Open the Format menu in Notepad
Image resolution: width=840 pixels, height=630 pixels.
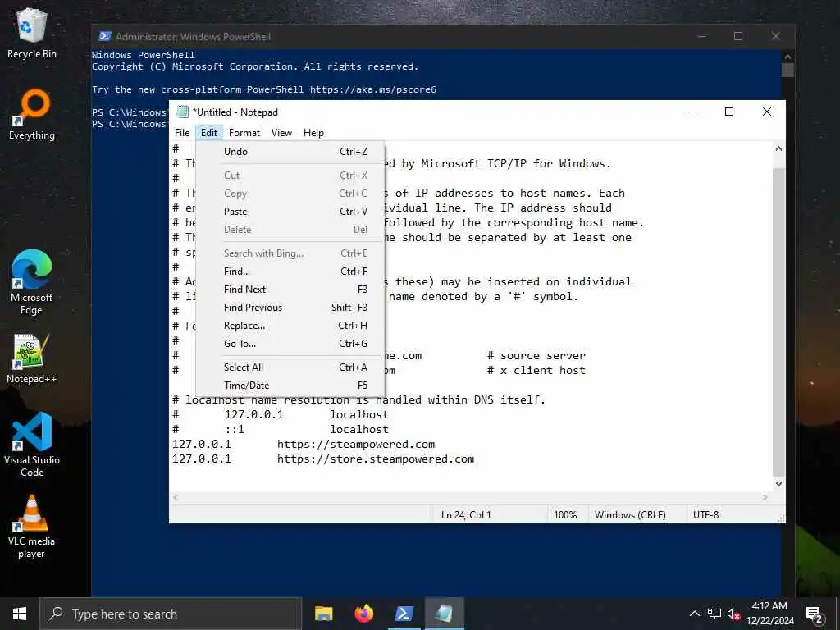click(244, 133)
